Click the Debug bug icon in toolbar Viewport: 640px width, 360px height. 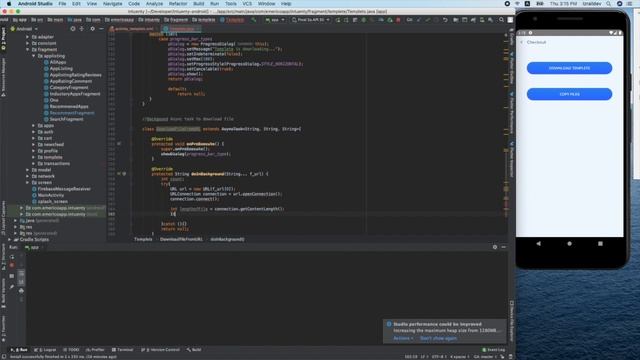[364, 20]
